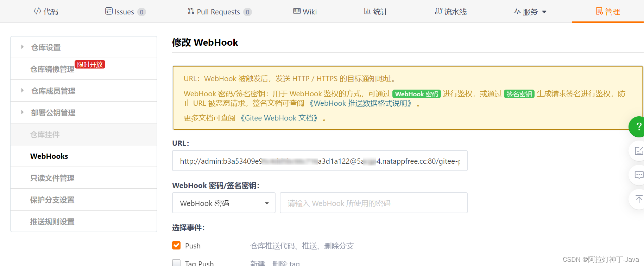This screenshot has width=644, height=266.
Task: Click the 统计 bar chart icon
Action: (x=367, y=11)
